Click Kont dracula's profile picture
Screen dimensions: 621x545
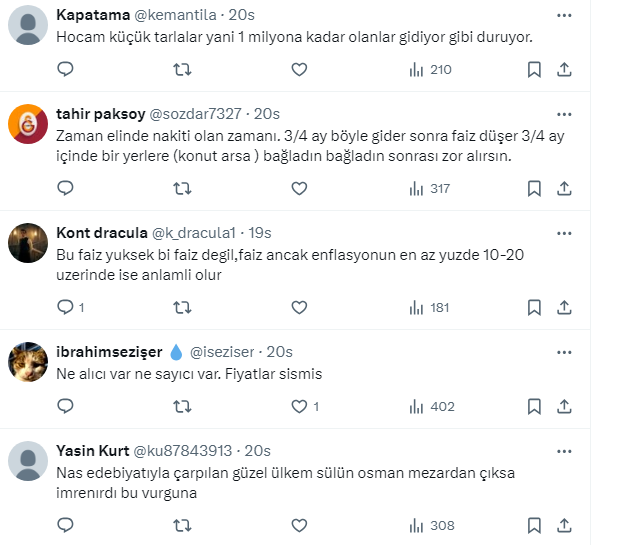point(28,243)
